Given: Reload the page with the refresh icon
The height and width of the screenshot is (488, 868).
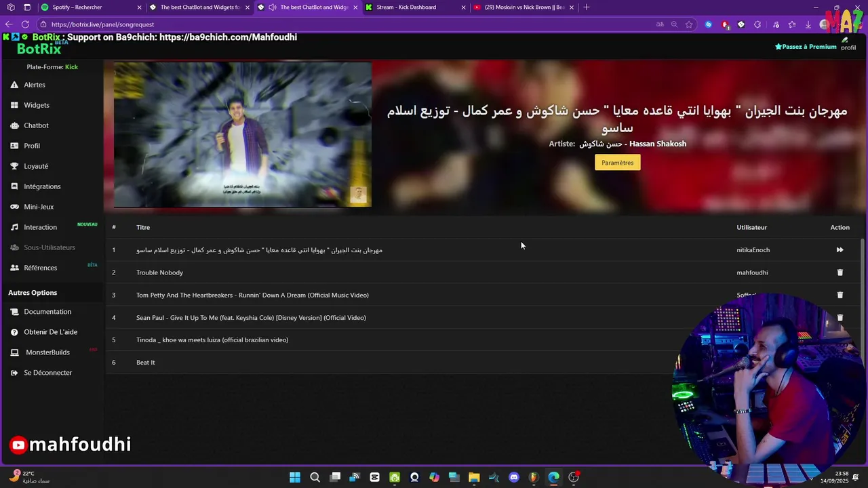Looking at the screenshot, I should 25,24.
